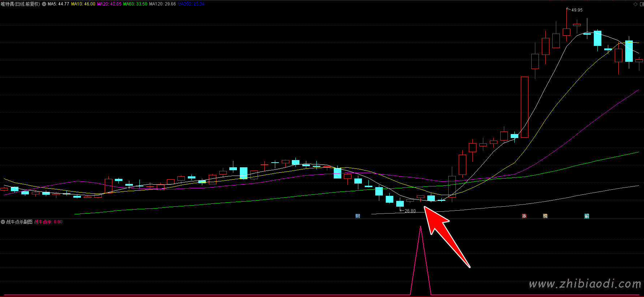Click the diamond icon at top right
Image resolution: width=644 pixels, height=297 pixels.
point(636,4)
